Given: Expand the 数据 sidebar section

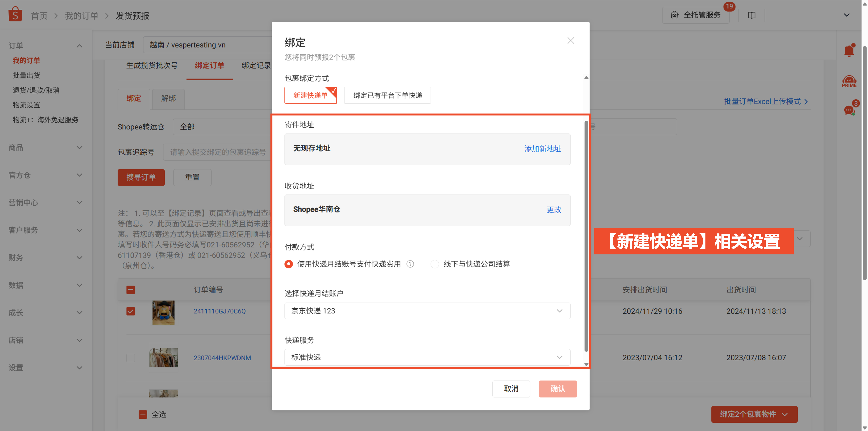Looking at the screenshot, I should [80, 285].
